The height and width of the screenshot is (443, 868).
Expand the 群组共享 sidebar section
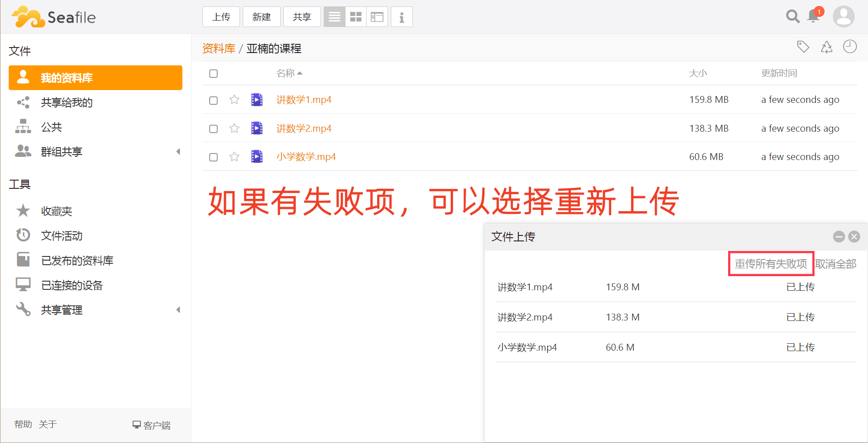coord(178,152)
